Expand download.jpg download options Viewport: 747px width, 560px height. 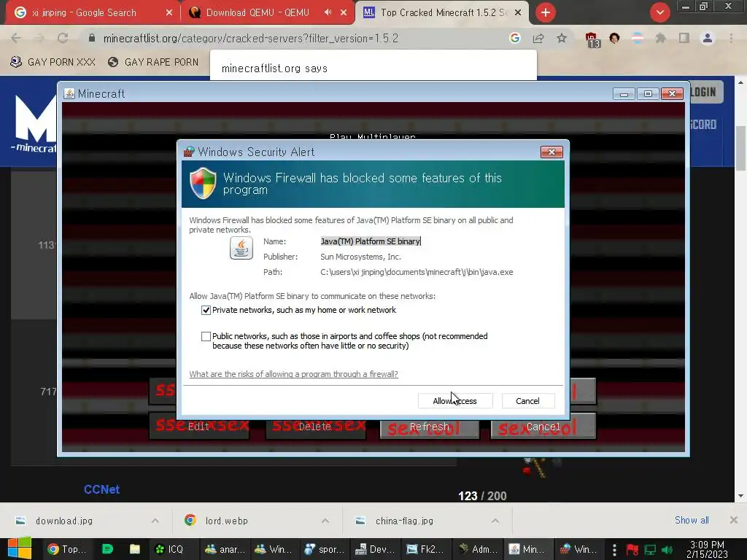(x=155, y=521)
